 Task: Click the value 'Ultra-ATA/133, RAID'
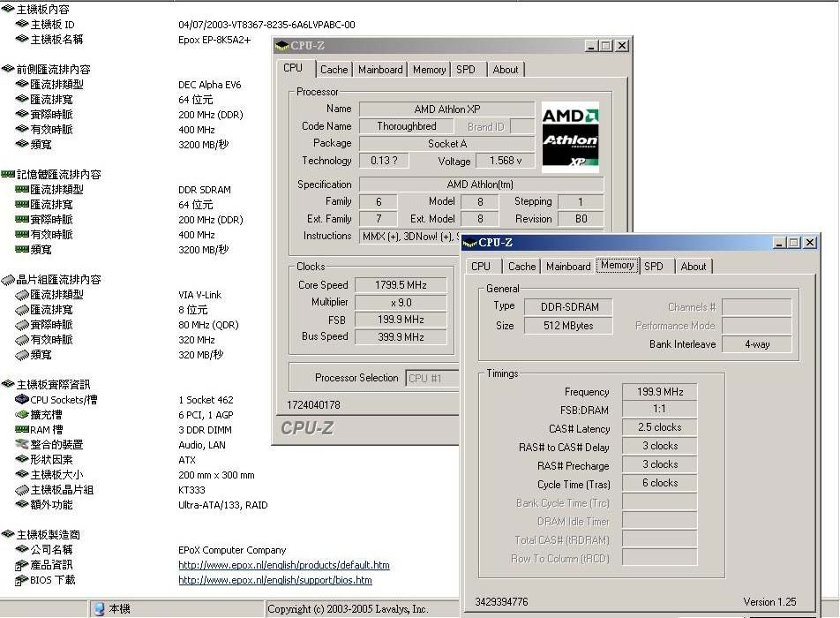coord(223,505)
